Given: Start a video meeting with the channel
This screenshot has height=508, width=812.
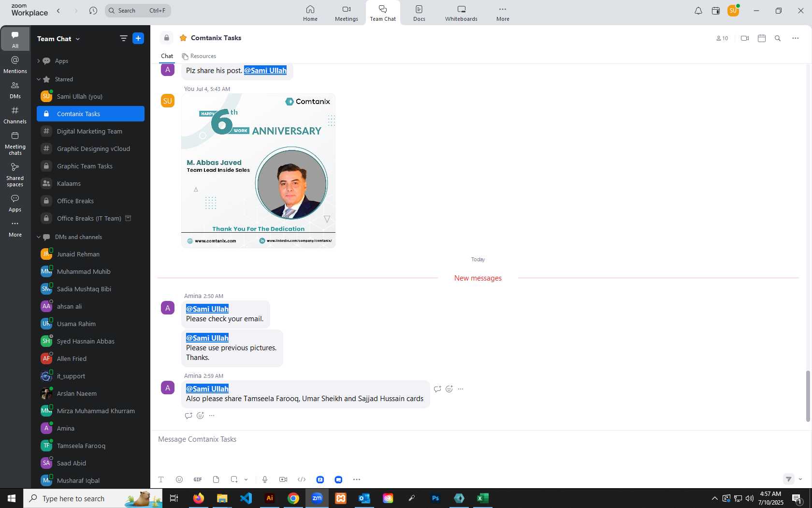Looking at the screenshot, I should coord(745,38).
